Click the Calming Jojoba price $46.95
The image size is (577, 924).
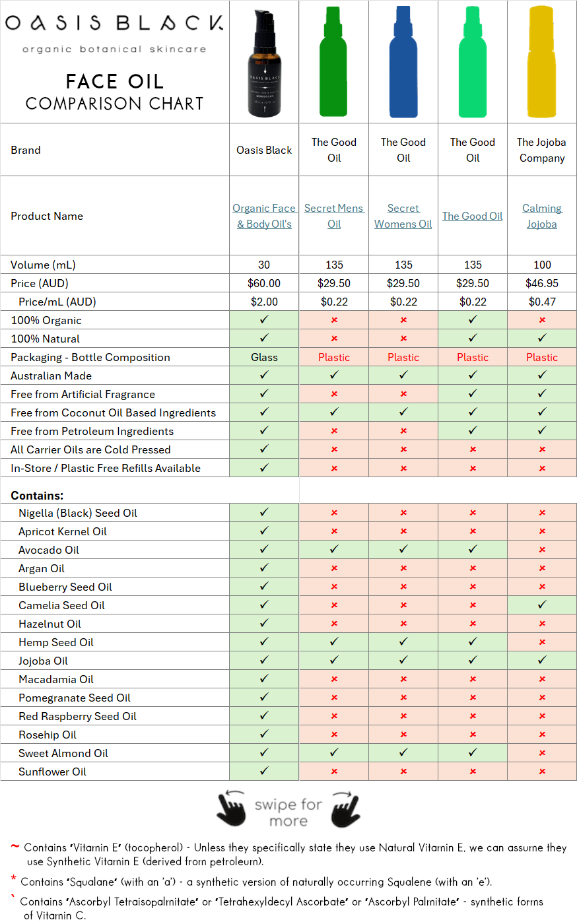point(542,283)
